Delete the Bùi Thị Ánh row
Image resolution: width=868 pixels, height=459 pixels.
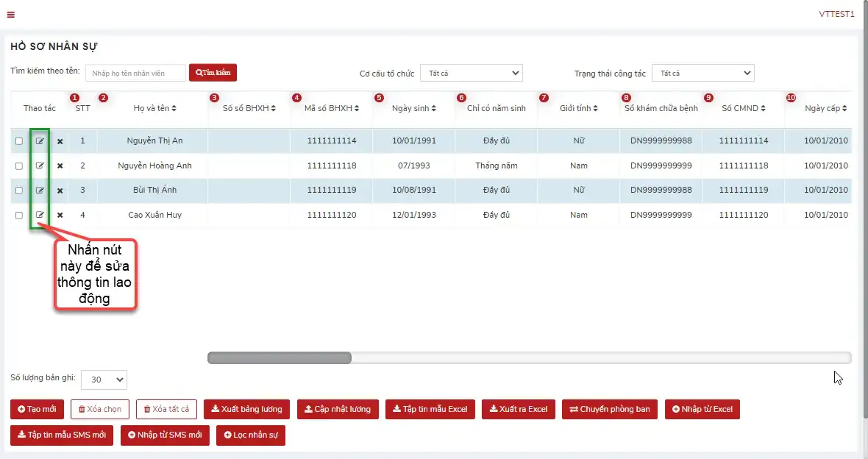pyautogui.click(x=60, y=191)
